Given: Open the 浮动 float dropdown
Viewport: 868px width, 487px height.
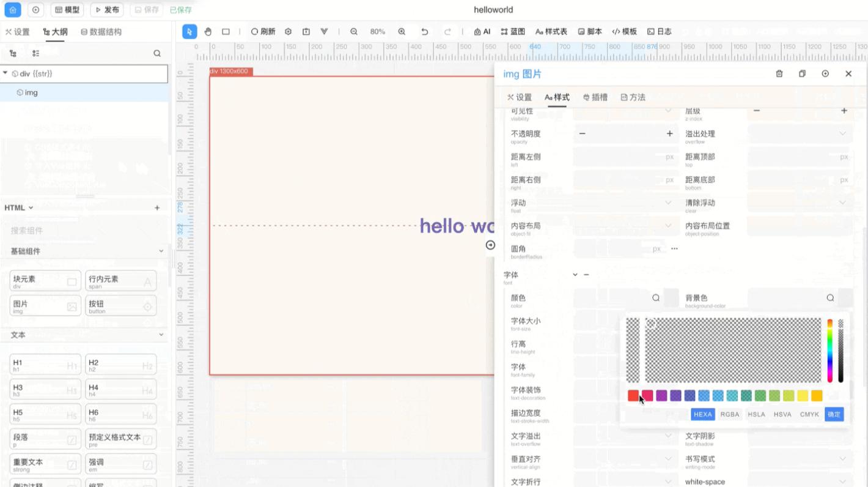Looking at the screenshot, I should [626, 203].
